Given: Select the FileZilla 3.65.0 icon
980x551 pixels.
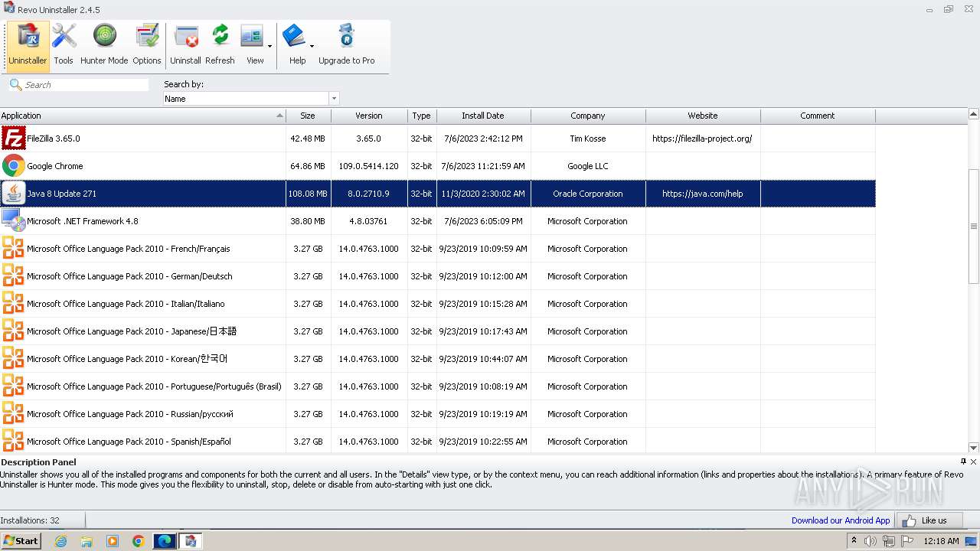Looking at the screenshot, I should point(13,139).
